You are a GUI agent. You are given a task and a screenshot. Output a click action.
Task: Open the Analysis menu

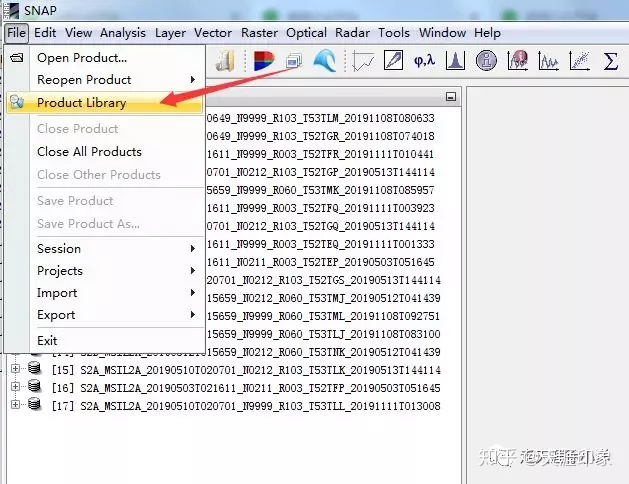pyautogui.click(x=123, y=32)
